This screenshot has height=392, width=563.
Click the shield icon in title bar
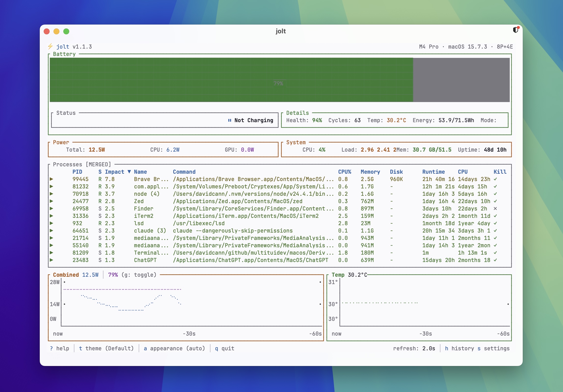tap(515, 30)
